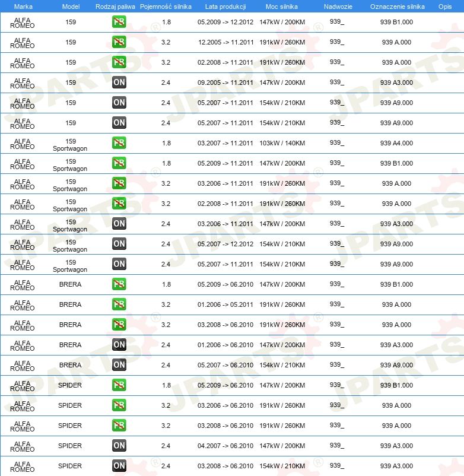
Task: Click the Model column header
Action: coord(71,6)
